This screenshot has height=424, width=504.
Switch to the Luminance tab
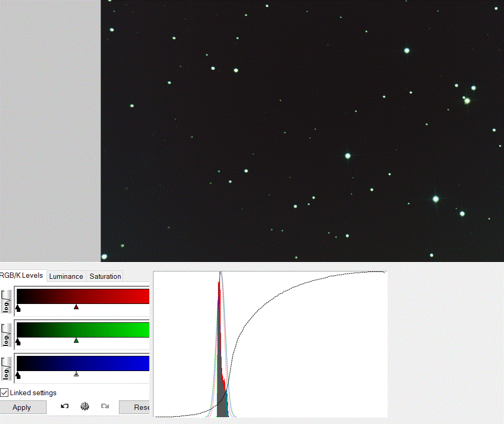tap(66, 276)
